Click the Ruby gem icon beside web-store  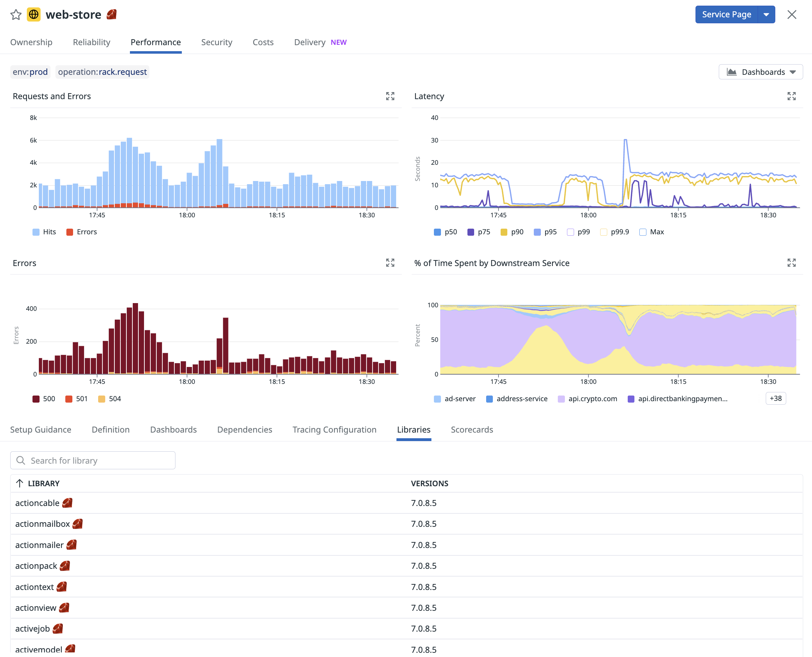[x=112, y=14]
